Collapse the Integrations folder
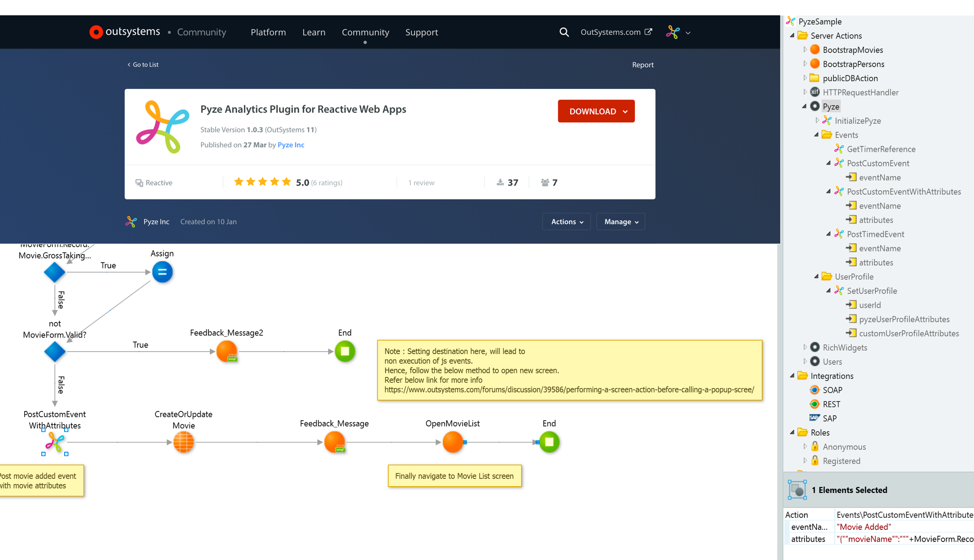The height and width of the screenshot is (560, 974). click(x=792, y=375)
